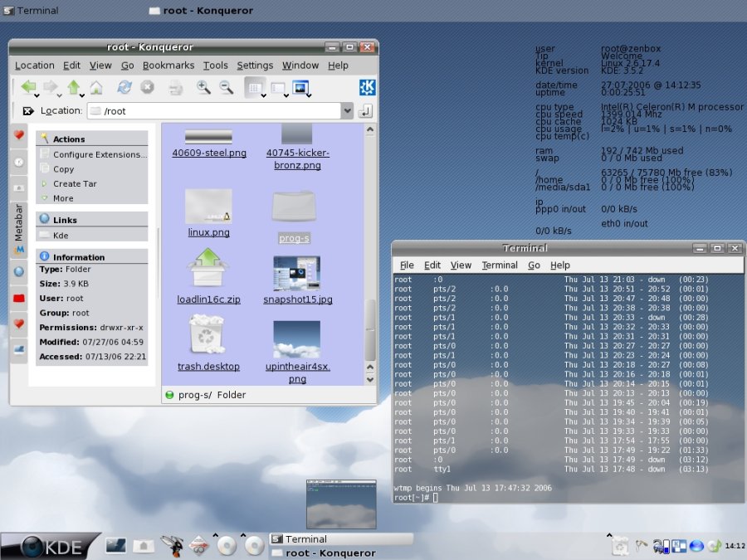The image size is (747, 560).
Task: Click the blue globe tray icon
Action: (696, 546)
